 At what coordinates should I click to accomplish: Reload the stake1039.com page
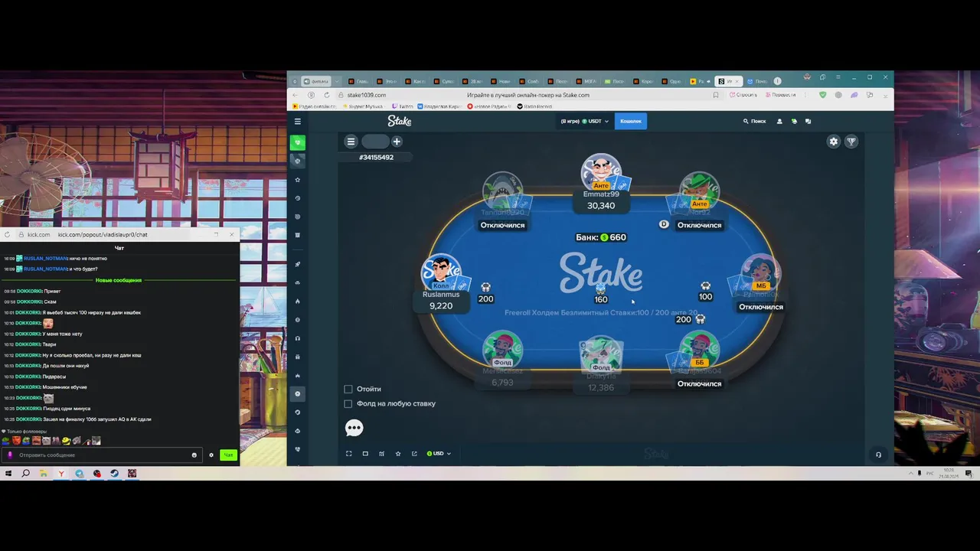(x=327, y=95)
